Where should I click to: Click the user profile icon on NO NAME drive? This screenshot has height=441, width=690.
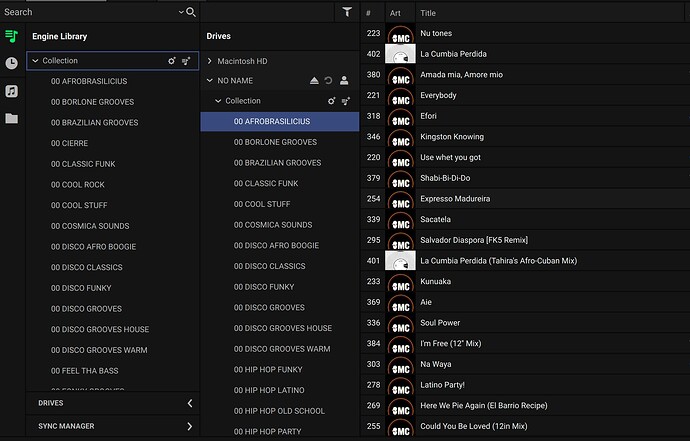344,81
